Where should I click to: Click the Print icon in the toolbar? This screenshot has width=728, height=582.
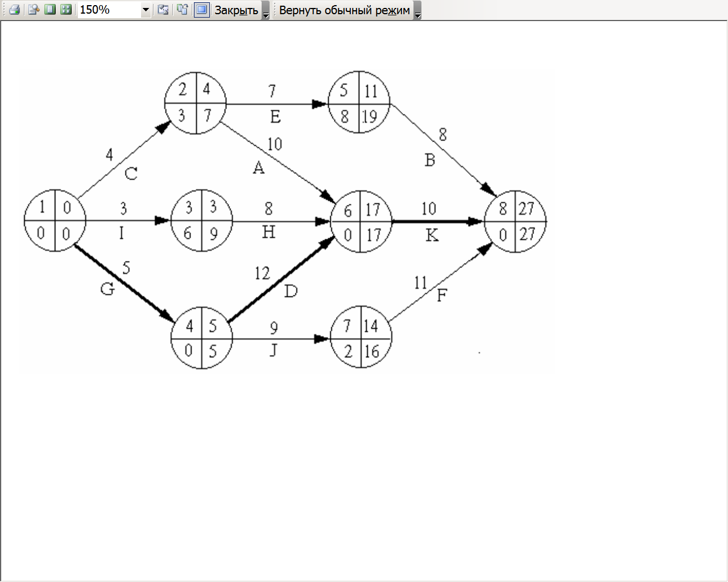(15, 10)
